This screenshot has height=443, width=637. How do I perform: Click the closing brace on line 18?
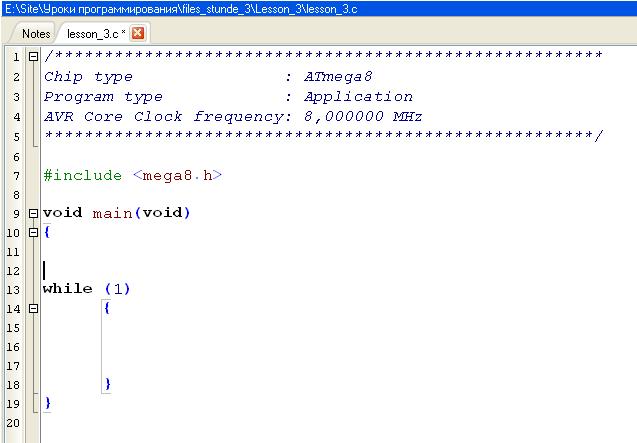point(107,384)
